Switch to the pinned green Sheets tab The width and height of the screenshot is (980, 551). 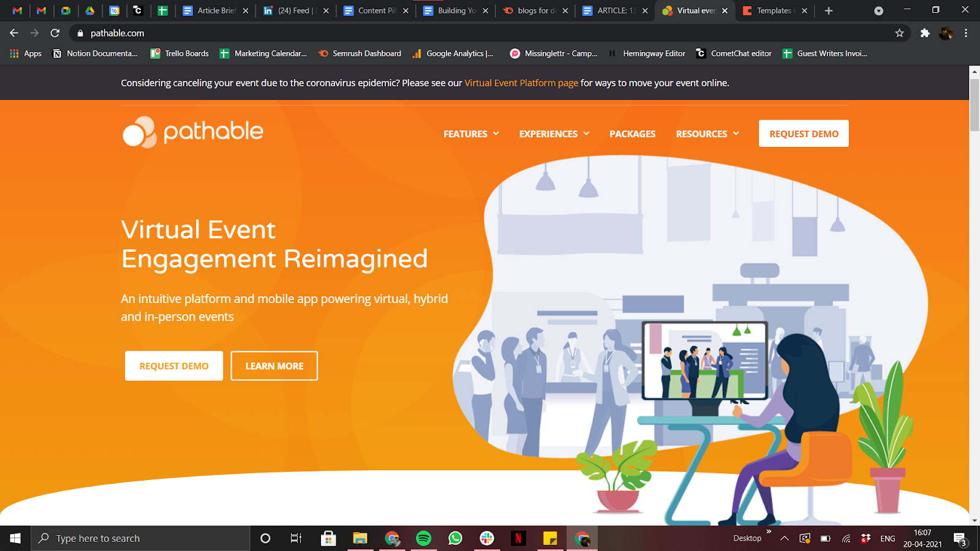point(162,10)
